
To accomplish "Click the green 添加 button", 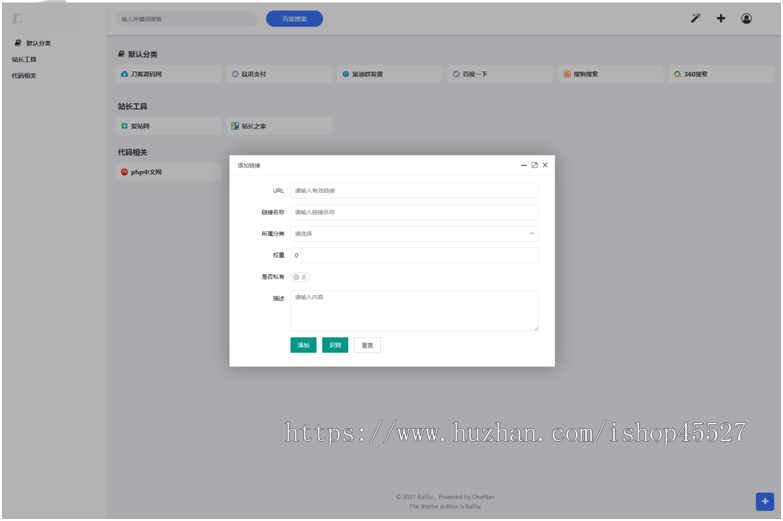I will [303, 345].
